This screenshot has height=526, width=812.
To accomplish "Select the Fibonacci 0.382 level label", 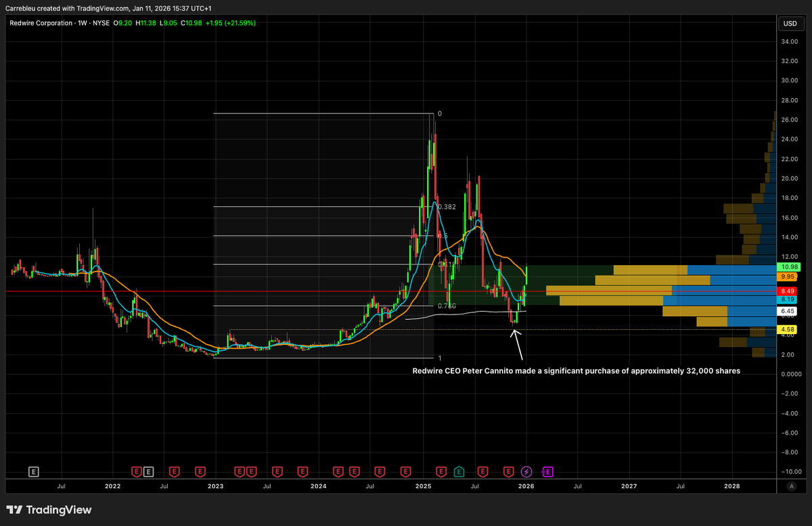I will coord(447,207).
